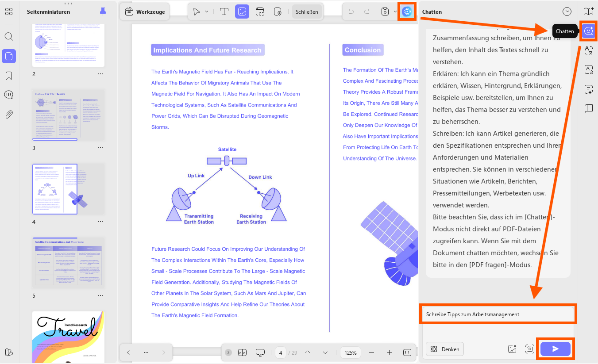The height and width of the screenshot is (364, 598).
Task: Open the bookmarks panel icon
Action: [x=9, y=76]
